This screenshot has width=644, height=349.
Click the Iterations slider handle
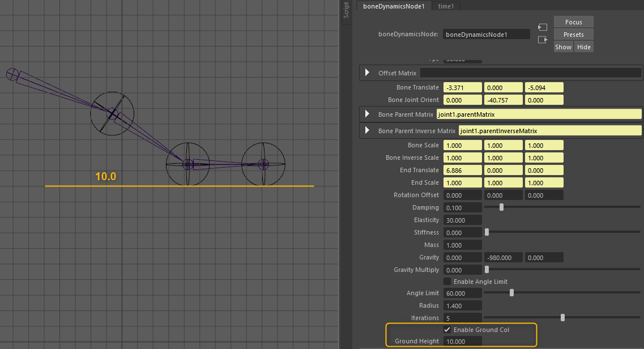pyautogui.click(x=562, y=318)
